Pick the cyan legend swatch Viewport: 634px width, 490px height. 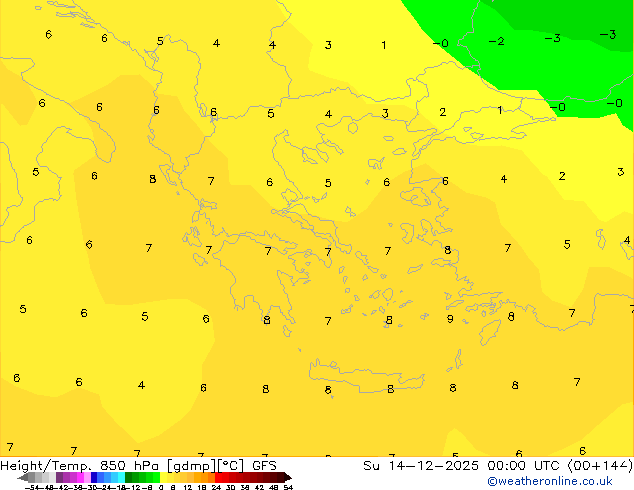point(121,477)
